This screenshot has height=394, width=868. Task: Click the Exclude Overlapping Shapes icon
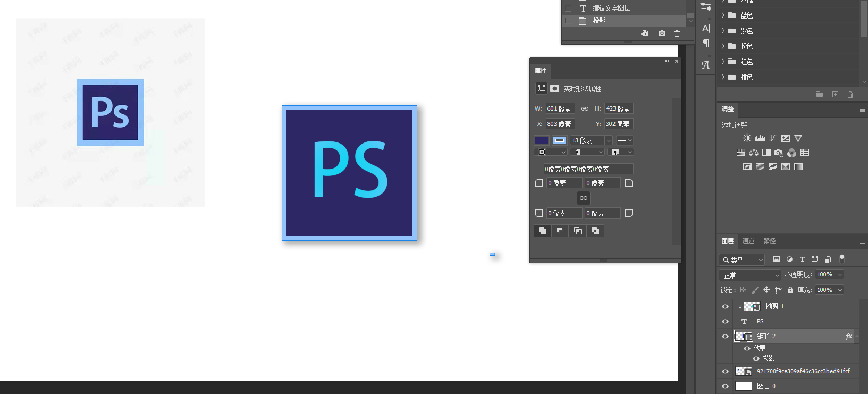pos(595,231)
